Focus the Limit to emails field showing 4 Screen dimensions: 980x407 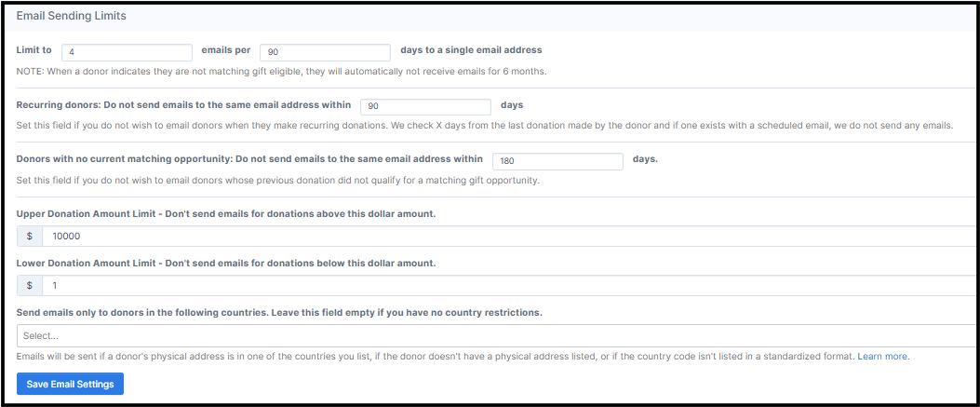[127, 52]
